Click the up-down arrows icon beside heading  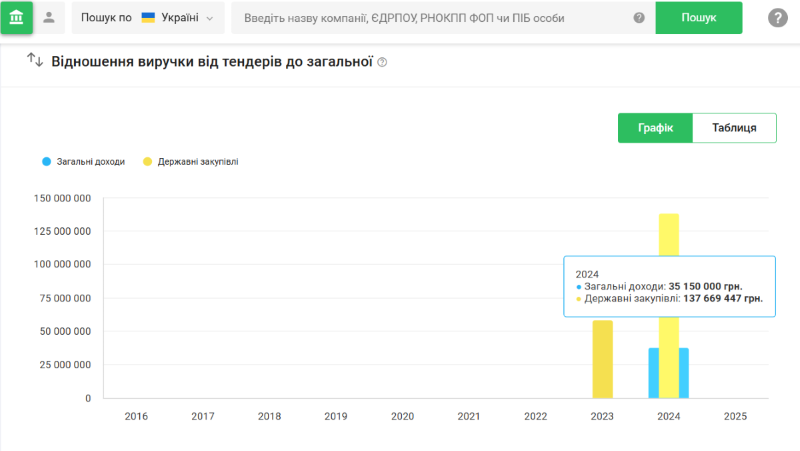(35, 61)
